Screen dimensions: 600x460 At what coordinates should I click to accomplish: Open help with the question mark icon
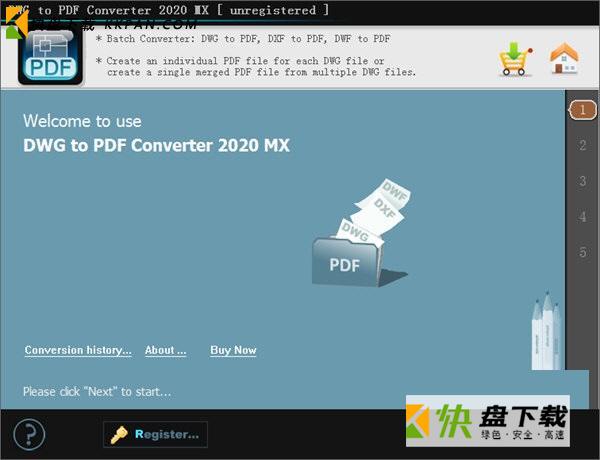coord(29,434)
